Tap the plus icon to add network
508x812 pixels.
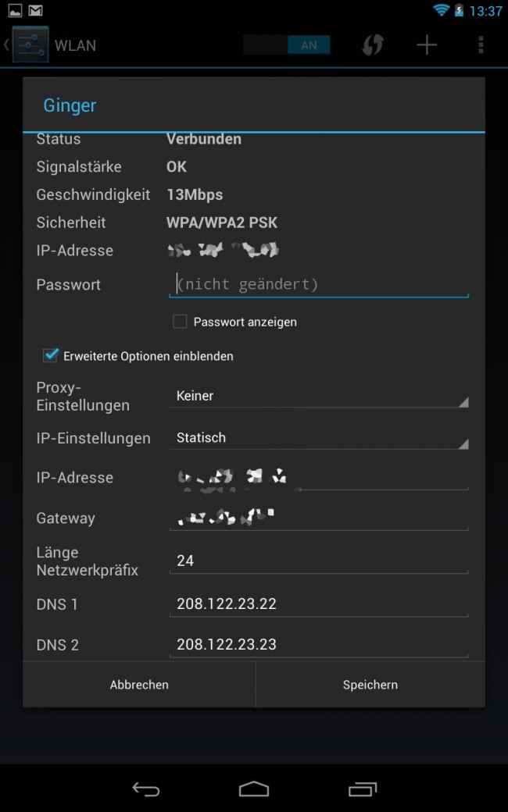click(427, 45)
